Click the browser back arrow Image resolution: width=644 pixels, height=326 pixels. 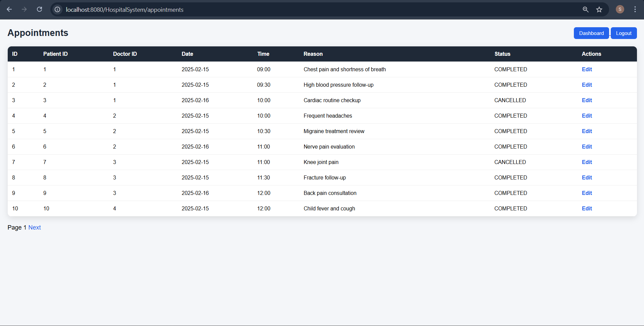tap(9, 9)
